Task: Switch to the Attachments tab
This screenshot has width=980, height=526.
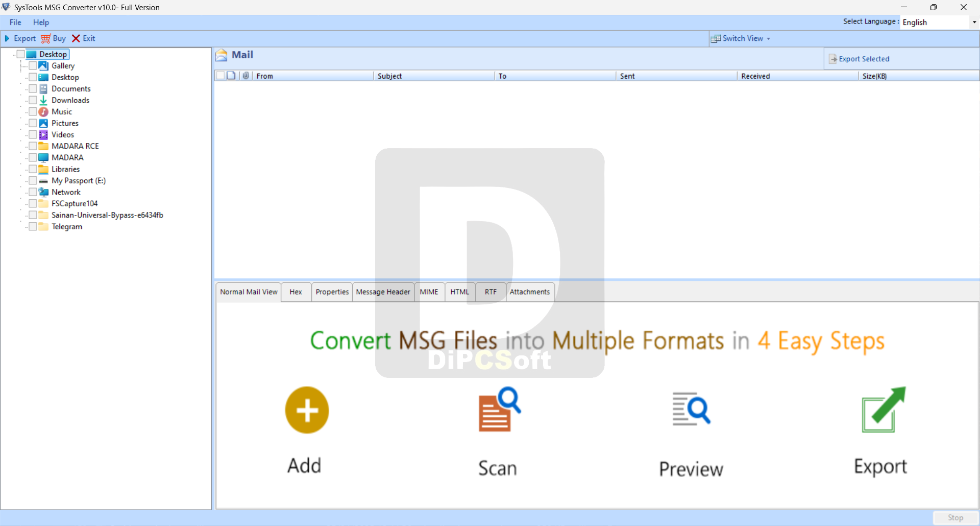Action: (x=530, y=292)
